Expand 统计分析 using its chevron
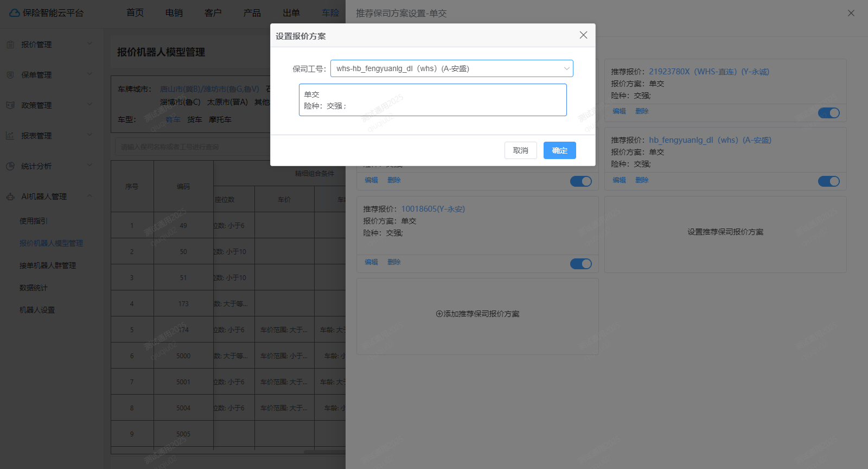 (x=90, y=166)
